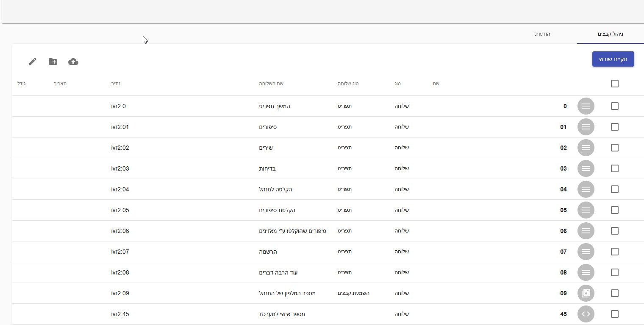Click the השמעת קבצים extension type cell
The height and width of the screenshot is (325, 644).
point(353,293)
